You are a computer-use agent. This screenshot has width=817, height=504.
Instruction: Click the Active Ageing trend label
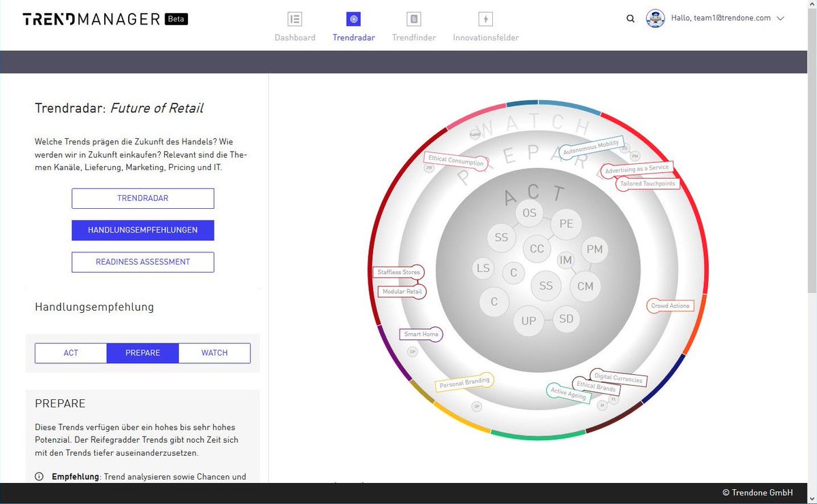point(568,392)
